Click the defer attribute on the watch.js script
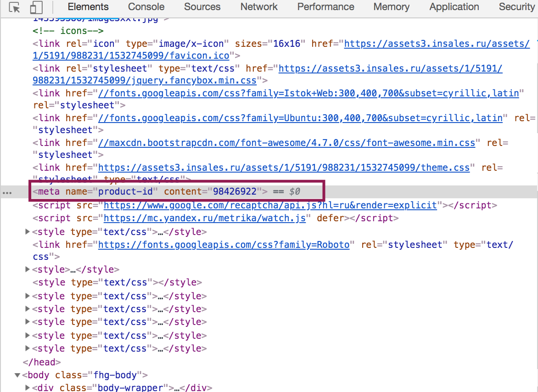 [x=330, y=218]
